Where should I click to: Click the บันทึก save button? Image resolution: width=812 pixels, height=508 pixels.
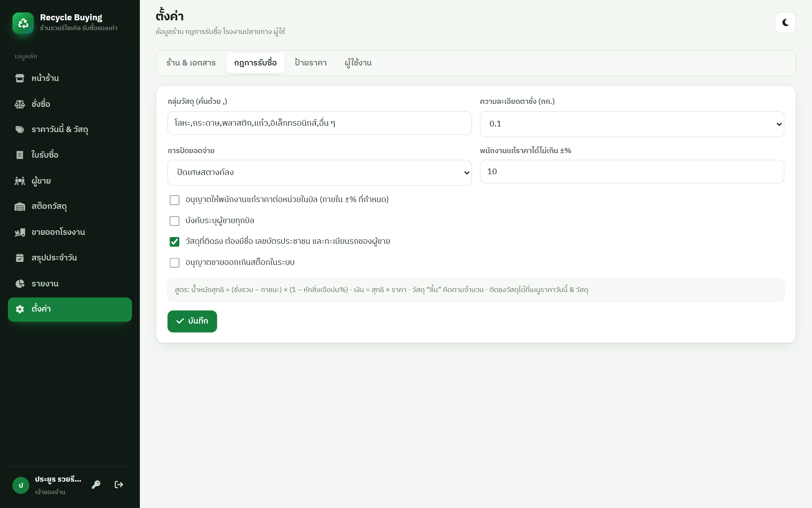pos(192,321)
